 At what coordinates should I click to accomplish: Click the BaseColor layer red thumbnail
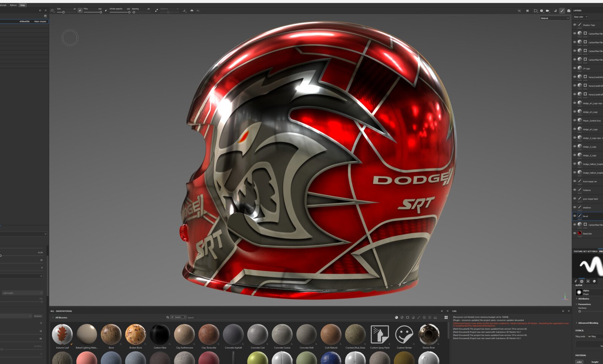coord(580,233)
